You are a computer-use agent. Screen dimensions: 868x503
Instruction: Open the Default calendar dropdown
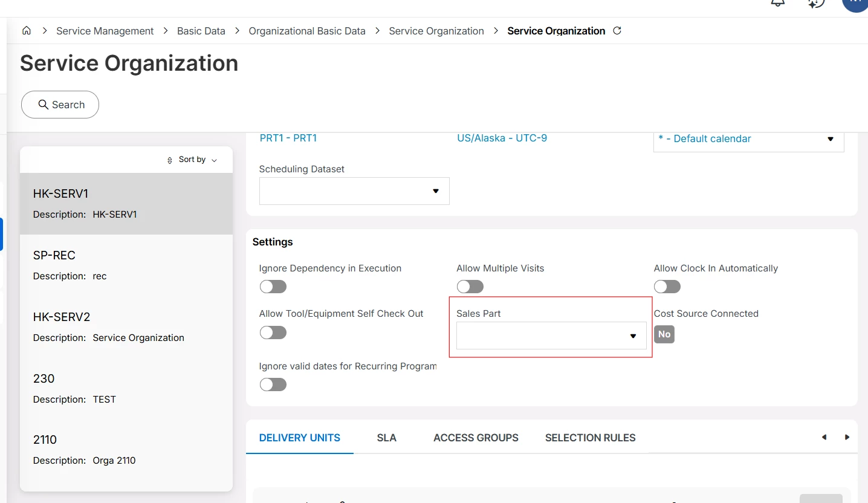click(x=748, y=139)
